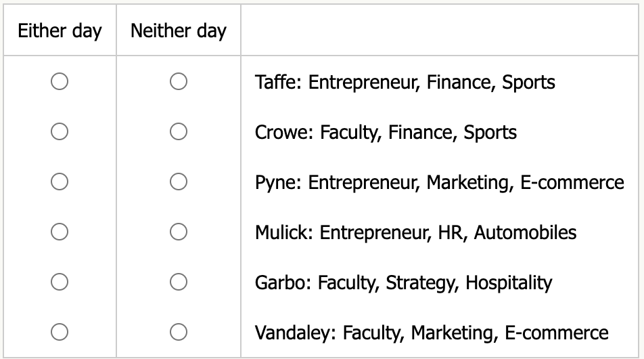Click the Mulick: Entrepreneur, HR, Automobiles text
644x359 pixels.
pyautogui.click(x=415, y=233)
